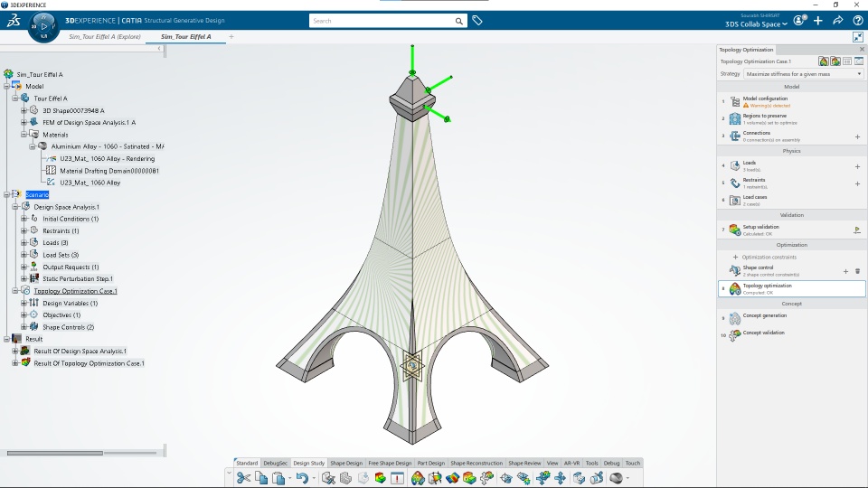Open the Part Design toolbar tab
Screen dimensions: 868x488
[x=430, y=463]
